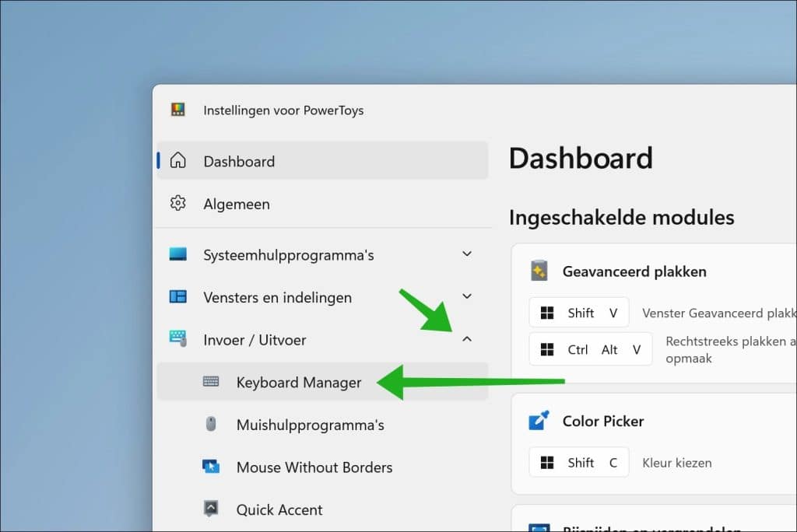Expand the Vensters en indelingen chevron
Screen dimensions: 797x532
tap(467, 296)
